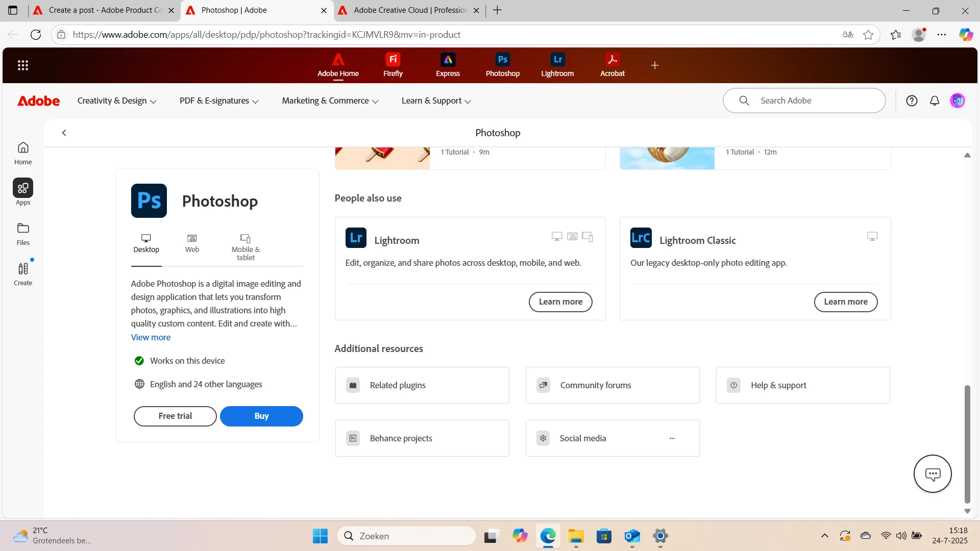Viewport: 980px width, 551px height.
Task: Open the Create section in the left sidebar
Action: [23, 274]
